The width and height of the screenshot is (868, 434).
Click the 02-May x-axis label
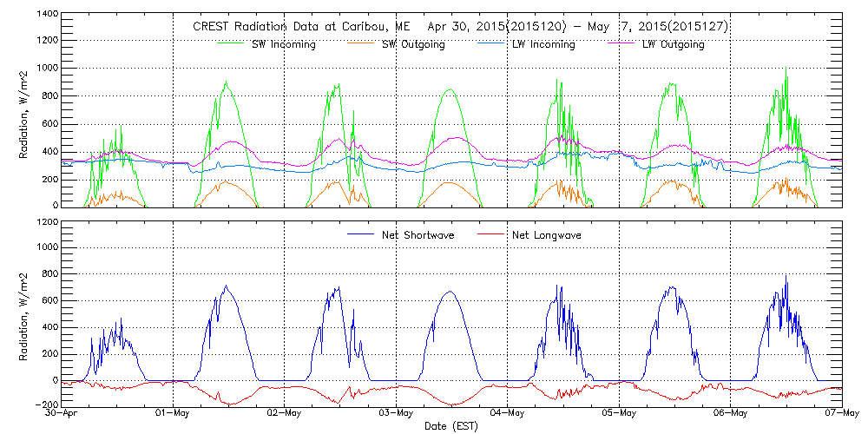pyautogui.click(x=286, y=414)
